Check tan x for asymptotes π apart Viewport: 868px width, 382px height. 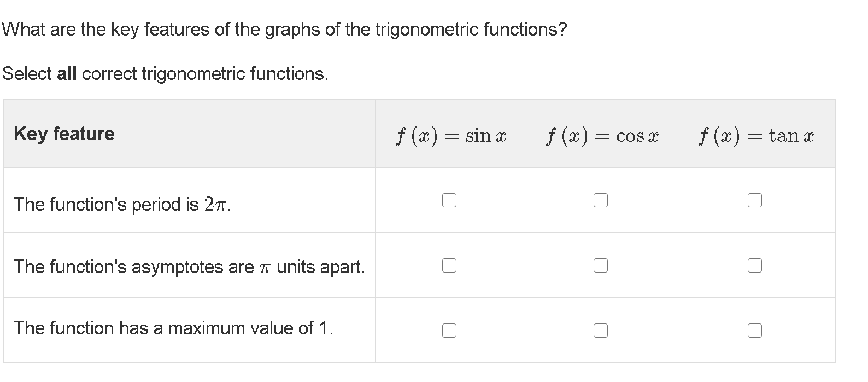pos(754,265)
